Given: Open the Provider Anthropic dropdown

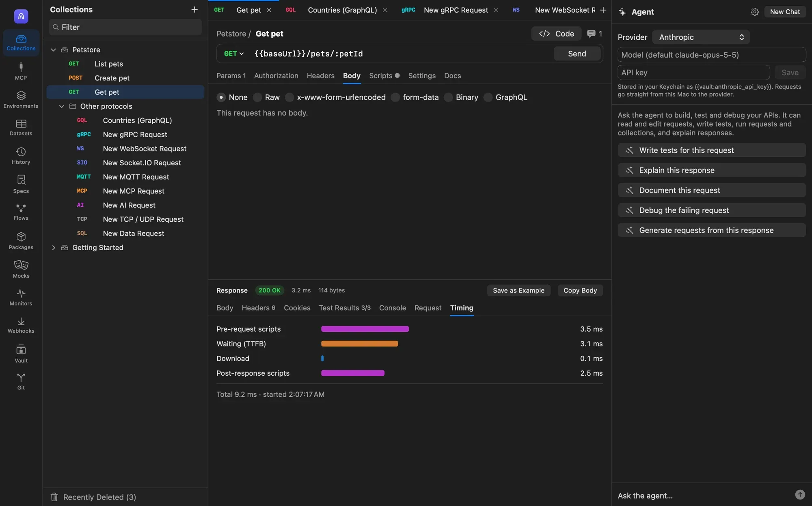Looking at the screenshot, I should point(701,37).
